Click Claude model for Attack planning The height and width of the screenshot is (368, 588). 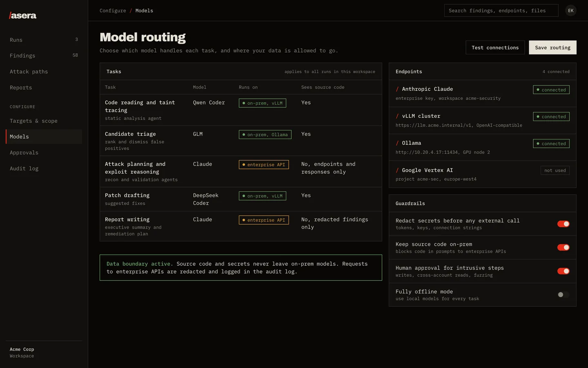pos(203,164)
